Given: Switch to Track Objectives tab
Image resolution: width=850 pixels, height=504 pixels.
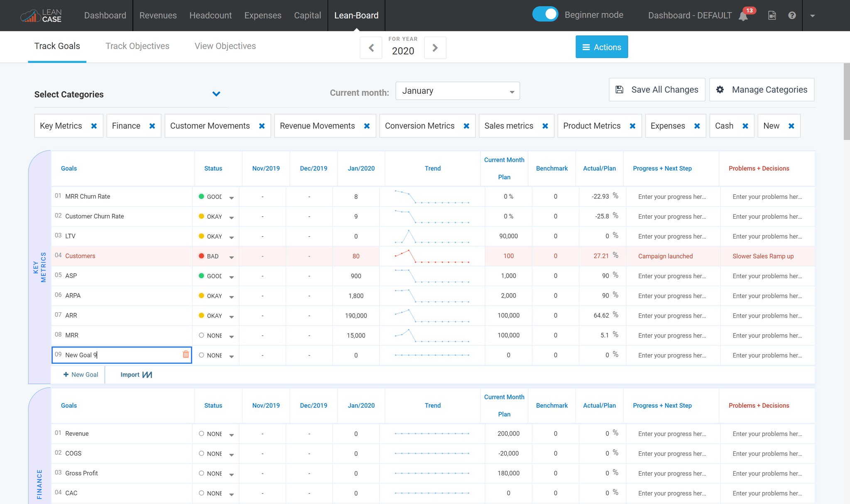Looking at the screenshot, I should click(137, 46).
